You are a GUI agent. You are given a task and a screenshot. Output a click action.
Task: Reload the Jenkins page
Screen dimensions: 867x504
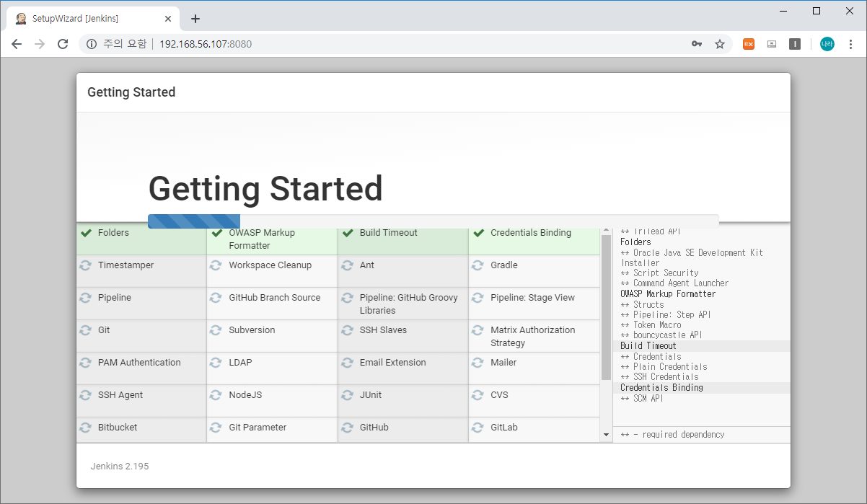click(63, 44)
